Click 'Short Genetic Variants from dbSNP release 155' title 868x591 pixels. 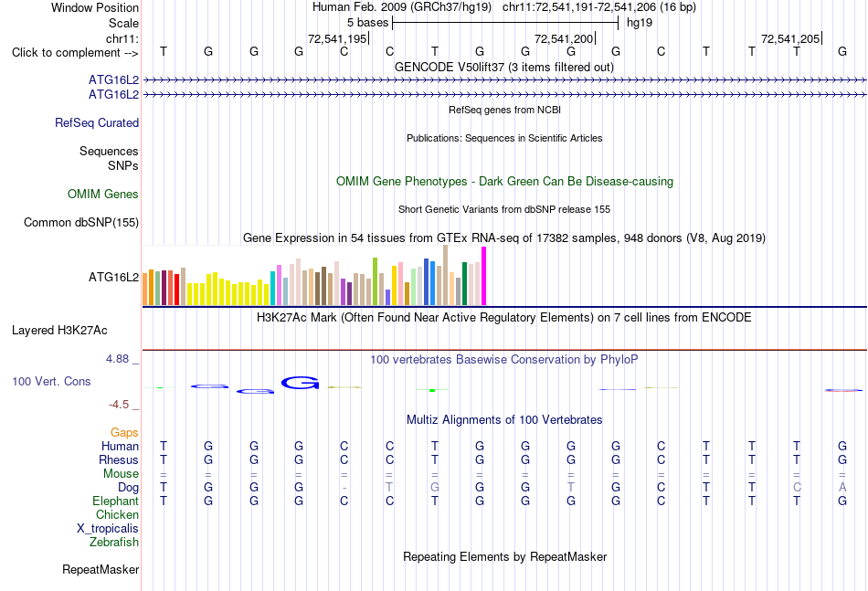[504, 209]
